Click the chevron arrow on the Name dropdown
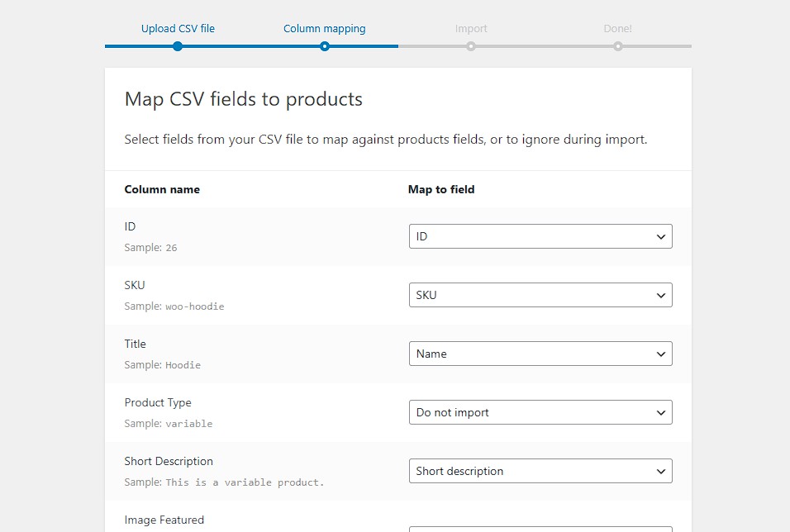Viewport: 790px width, 532px height. [x=661, y=354]
